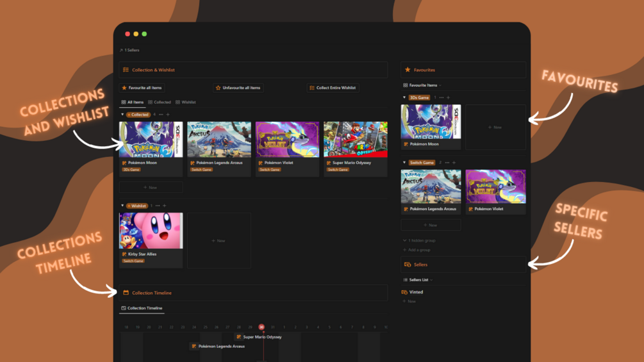Open options dots for the 3Ds Game group

click(x=442, y=97)
